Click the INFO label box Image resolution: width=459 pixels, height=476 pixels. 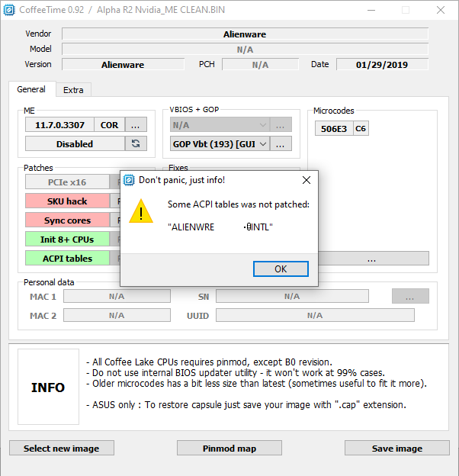(x=48, y=387)
